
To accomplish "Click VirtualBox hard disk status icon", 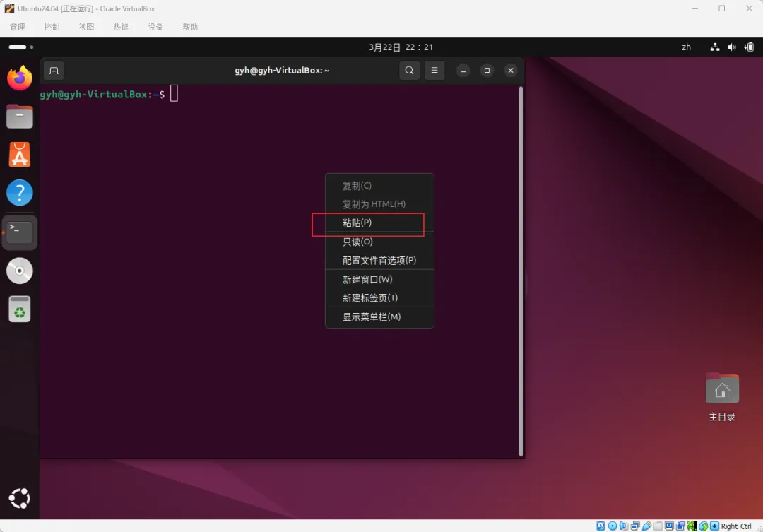I will [x=601, y=526].
